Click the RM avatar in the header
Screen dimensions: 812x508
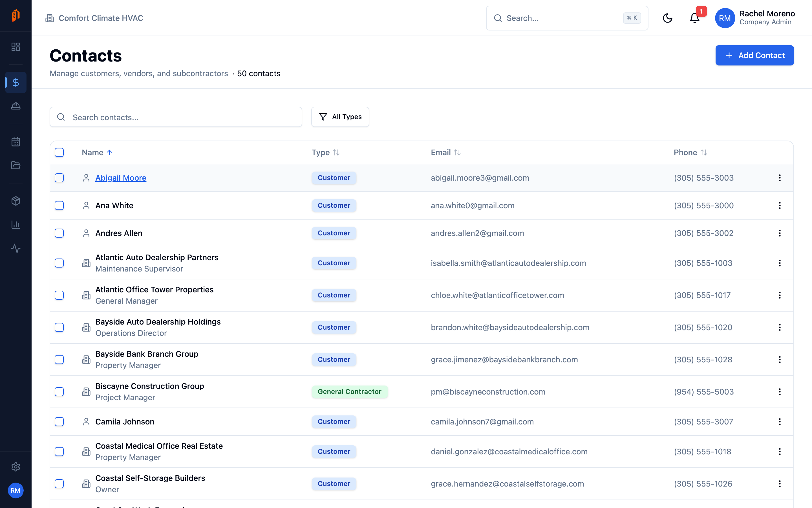tap(725, 18)
